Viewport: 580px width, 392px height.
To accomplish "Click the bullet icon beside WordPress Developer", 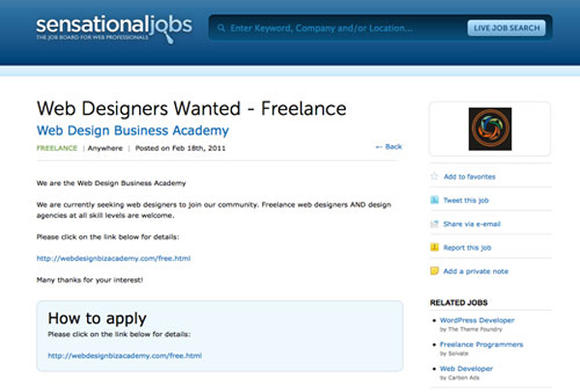I will (x=434, y=321).
